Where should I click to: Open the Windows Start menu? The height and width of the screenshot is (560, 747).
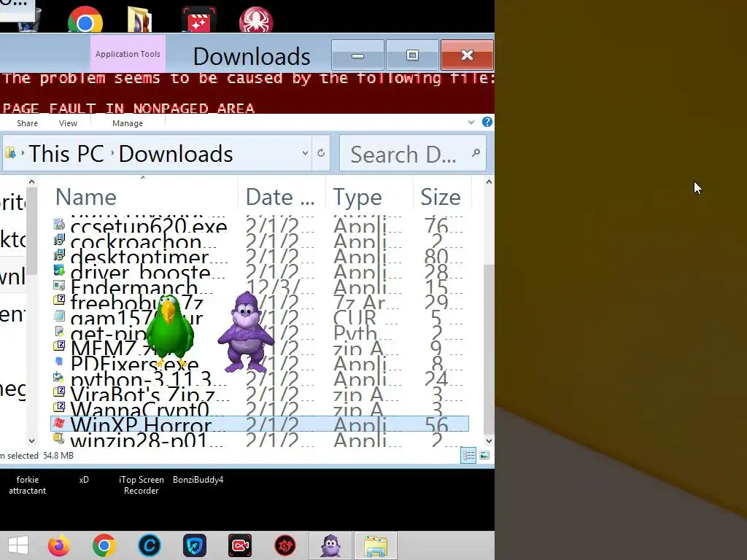(18, 545)
